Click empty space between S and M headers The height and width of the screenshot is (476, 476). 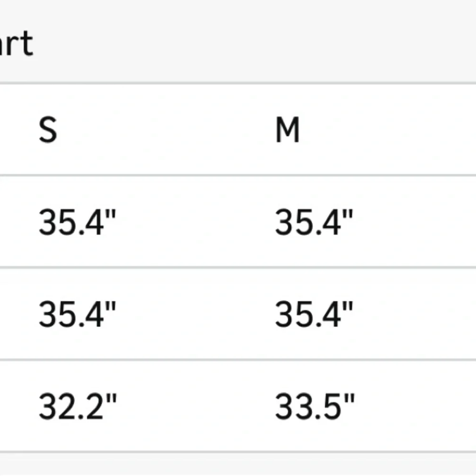167,129
